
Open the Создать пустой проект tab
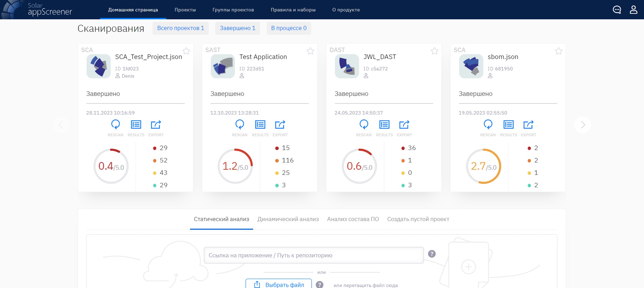(418, 219)
